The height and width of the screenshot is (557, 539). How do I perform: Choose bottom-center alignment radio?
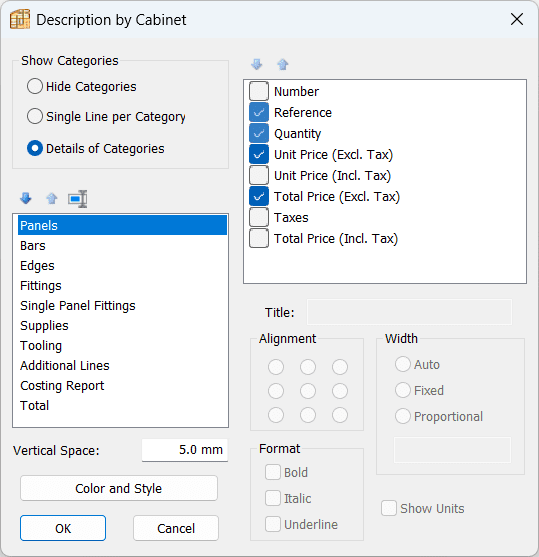[308, 415]
